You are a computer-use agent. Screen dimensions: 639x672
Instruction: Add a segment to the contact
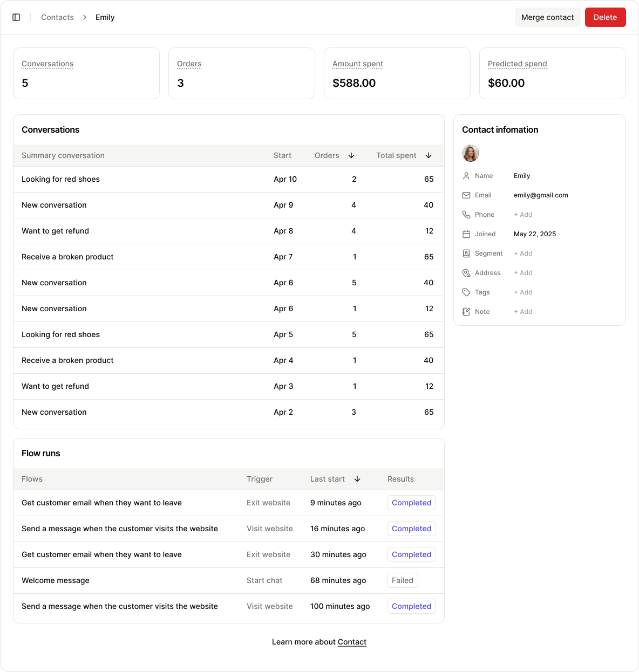(523, 253)
